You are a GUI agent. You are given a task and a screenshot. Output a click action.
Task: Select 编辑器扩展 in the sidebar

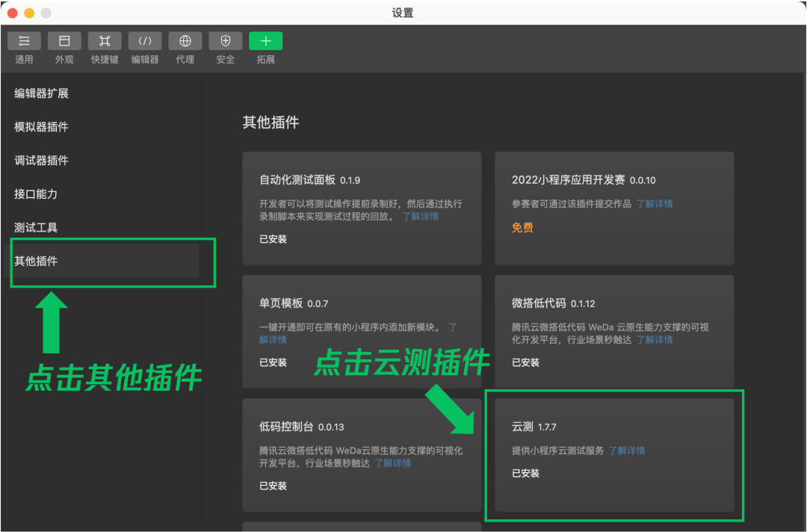click(41, 93)
